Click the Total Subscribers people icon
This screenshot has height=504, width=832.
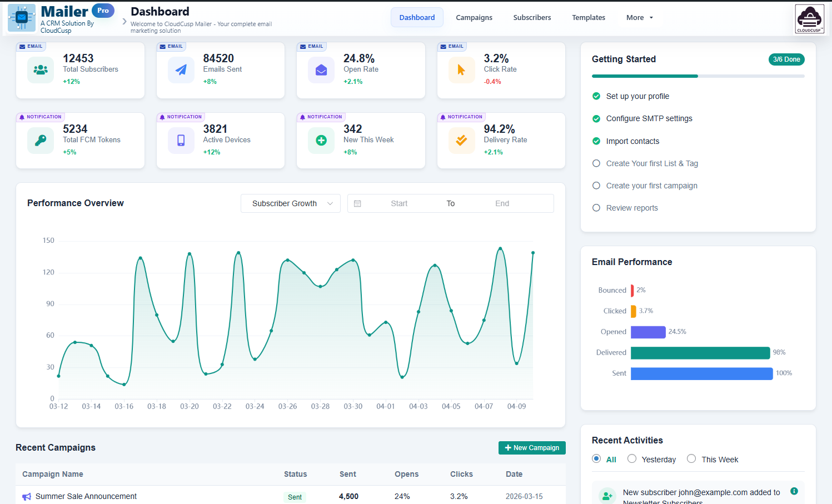[x=40, y=70]
